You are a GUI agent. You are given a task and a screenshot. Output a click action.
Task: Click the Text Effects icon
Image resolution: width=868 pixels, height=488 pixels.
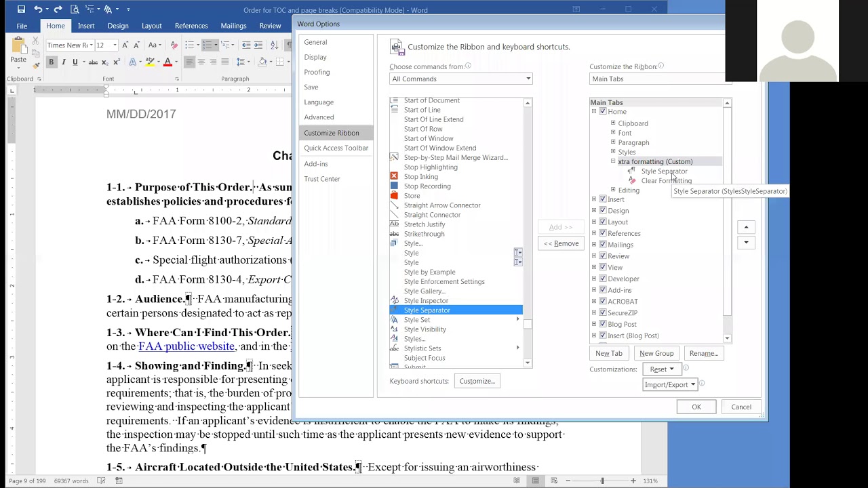pos(133,62)
